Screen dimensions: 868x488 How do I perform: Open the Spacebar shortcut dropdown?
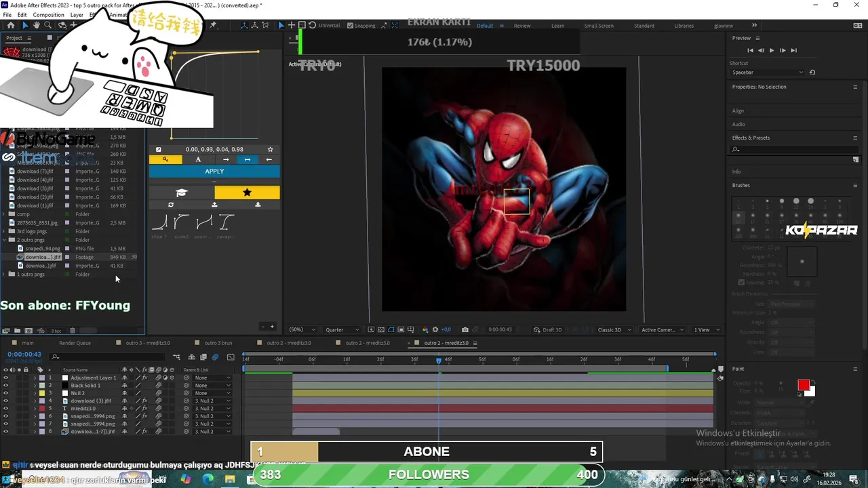(x=767, y=73)
